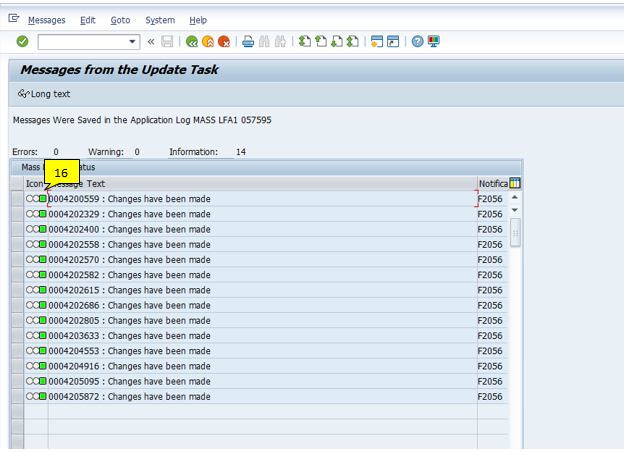This screenshot has height=452, width=627.
Task: Expand the command field dropdown arrow
Action: tap(133, 42)
